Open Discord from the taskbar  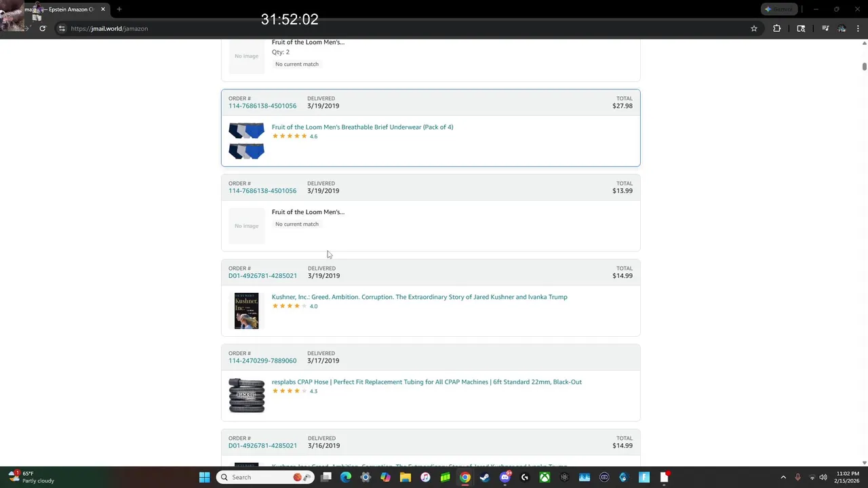tap(505, 477)
